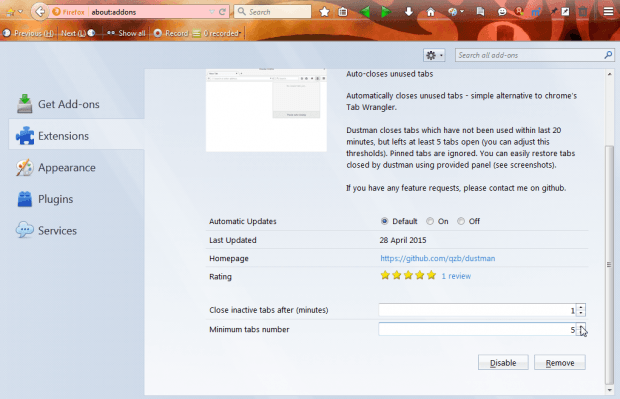
Task: Disable the Dustman extension
Action: click(503, 363)
